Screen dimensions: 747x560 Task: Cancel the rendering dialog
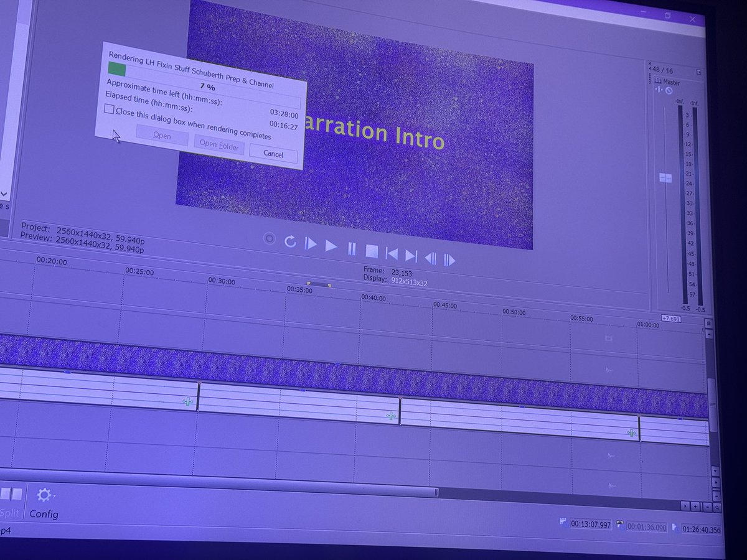(273, 153)
